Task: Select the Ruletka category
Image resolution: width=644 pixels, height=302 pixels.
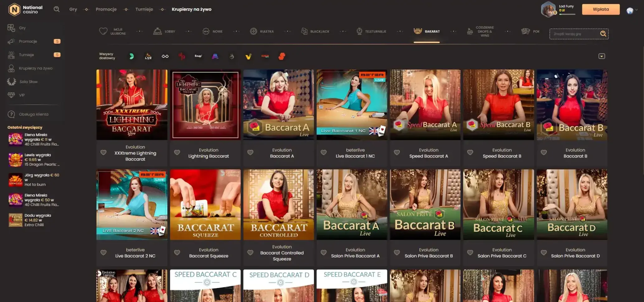Action: click(x=262, y=31)
